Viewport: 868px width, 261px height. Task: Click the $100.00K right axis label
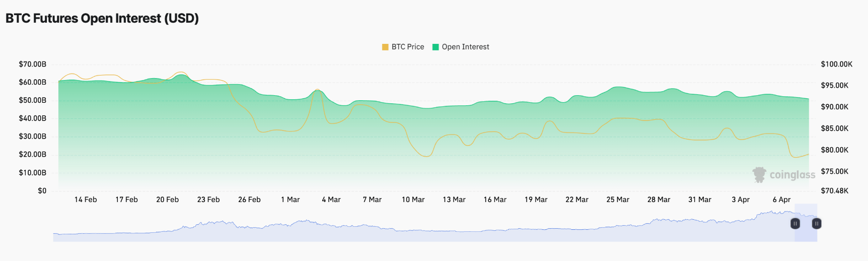coord(836,64)
